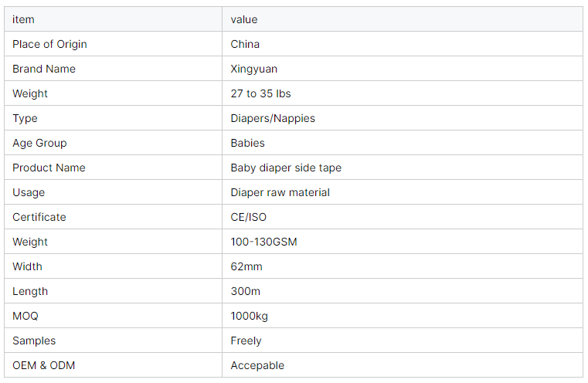Select the 'Baby diaper side tape' text
This screenshot has height=383, width=588.
point(286,168)
